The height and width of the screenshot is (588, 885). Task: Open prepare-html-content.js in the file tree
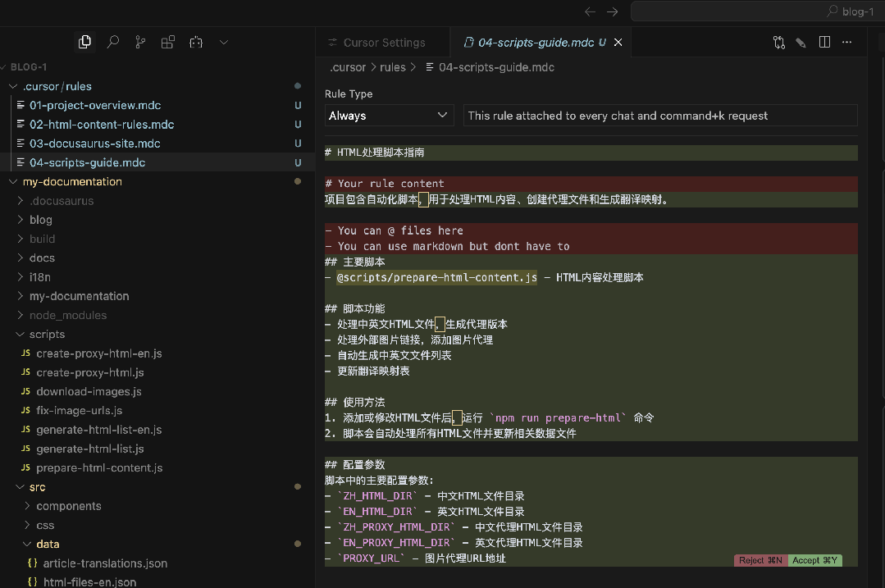click(x=99, y=467)
